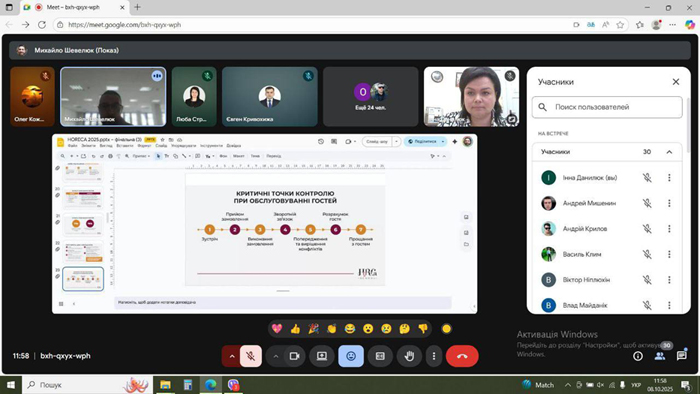Viewport: 700px width, 394px height.
Task: Click the closed captions button
Action: [380, 356]
